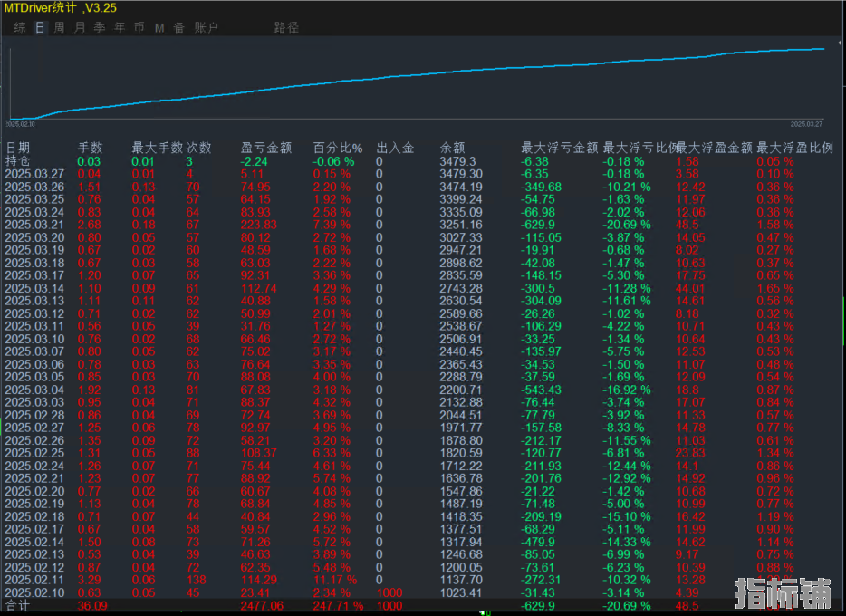Click the 日期 column header
Image resolution: width=846 pixels, height=616 pixels.
pyautogui.click(x=18, y=148)
